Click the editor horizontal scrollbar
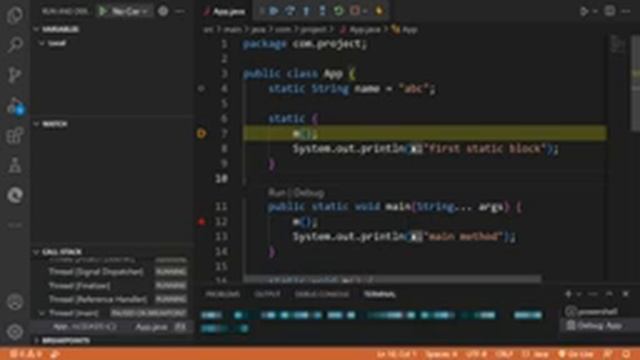Image resolution: width=640 pixels, height=360 pixels. coord(393,280)
